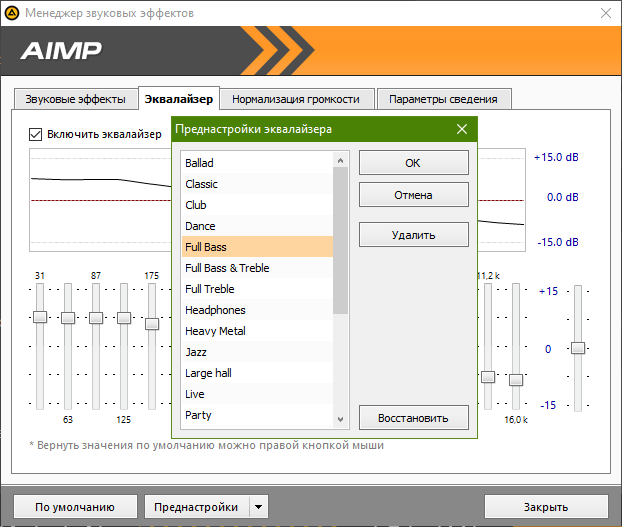Click the 11,2 k band slider handle
The width and height of the screenshot is (622, 527).
[x=488, y=377]
